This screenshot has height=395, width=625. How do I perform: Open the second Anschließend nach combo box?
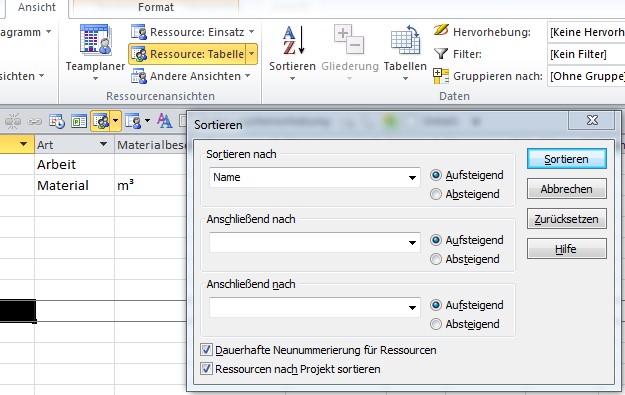point(314,307)
